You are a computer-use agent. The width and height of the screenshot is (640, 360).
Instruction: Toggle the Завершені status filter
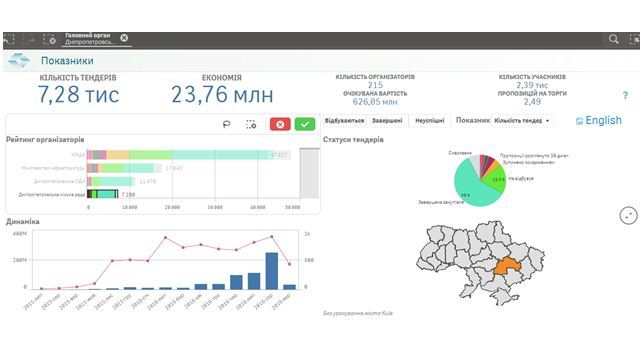[x=387, y=120]
